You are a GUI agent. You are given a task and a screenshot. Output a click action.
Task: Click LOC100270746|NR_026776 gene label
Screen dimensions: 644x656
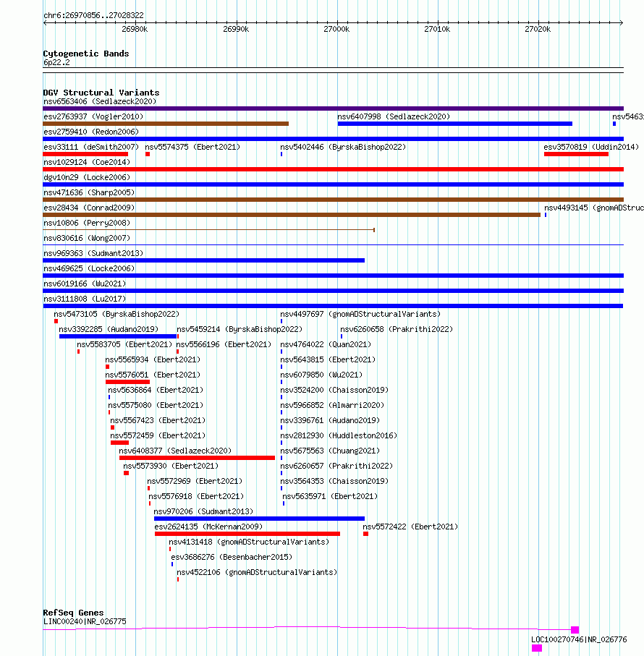[579, 639]
